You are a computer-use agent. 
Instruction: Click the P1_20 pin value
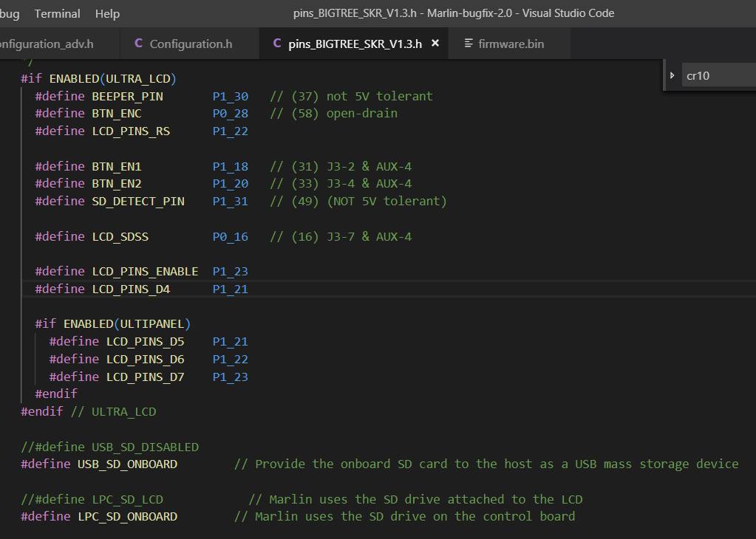click(x=231, y=184)
